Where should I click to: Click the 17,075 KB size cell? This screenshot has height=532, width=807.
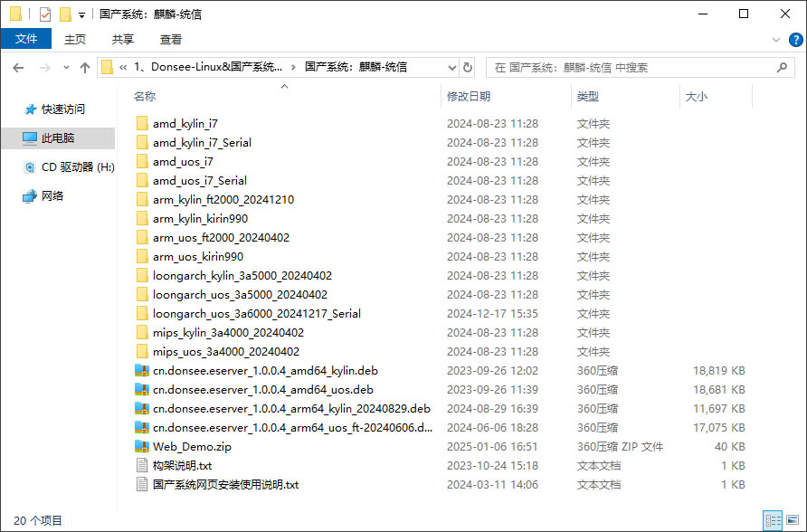coord(719,428)
